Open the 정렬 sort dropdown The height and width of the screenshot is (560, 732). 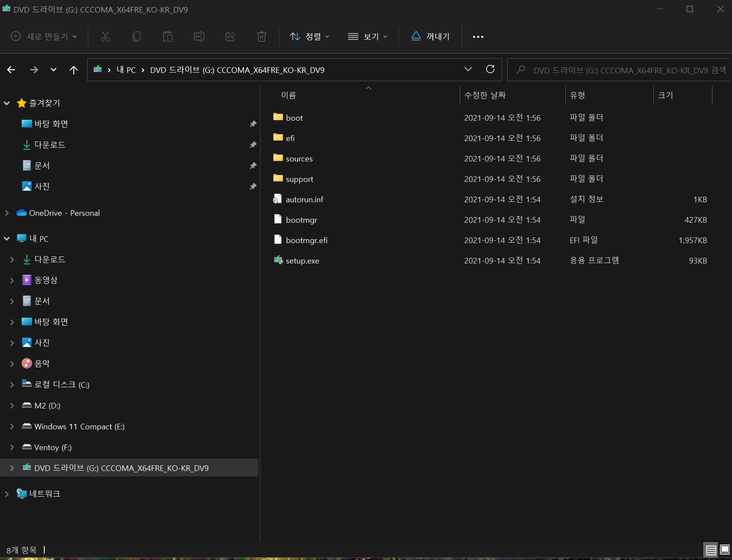pyautogui.click(x=309, y=36)
